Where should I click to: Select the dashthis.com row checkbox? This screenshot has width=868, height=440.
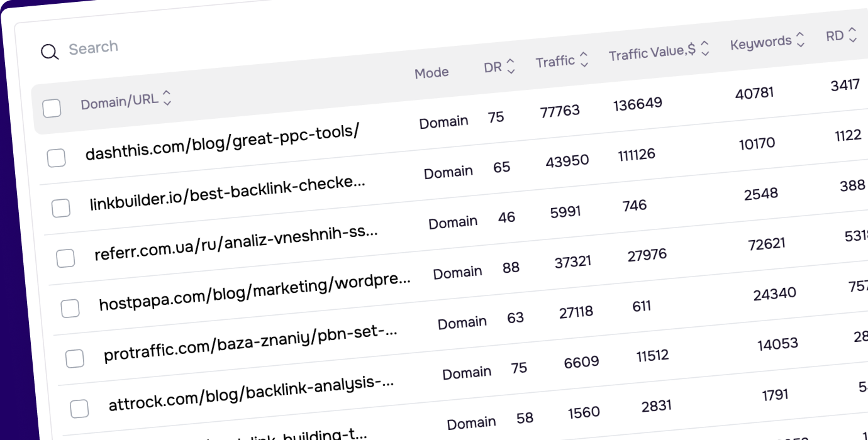coord(56,158)
